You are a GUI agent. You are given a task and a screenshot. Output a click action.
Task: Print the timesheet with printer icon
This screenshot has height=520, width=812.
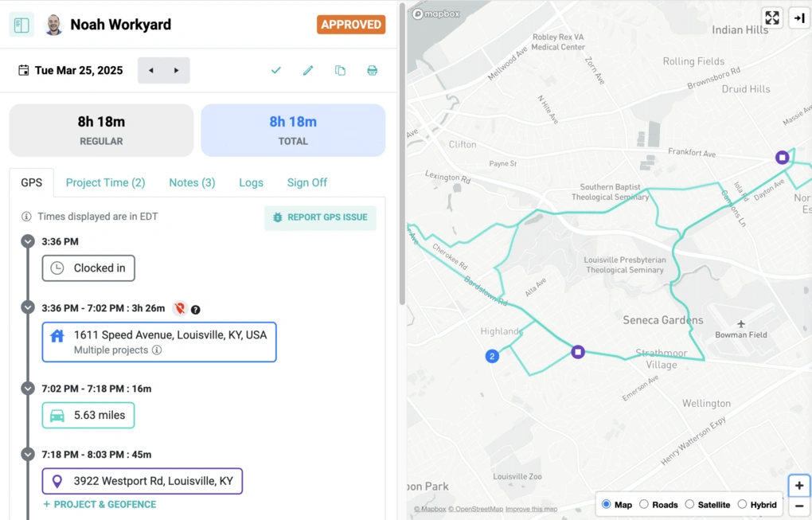[x=373, y=70]
